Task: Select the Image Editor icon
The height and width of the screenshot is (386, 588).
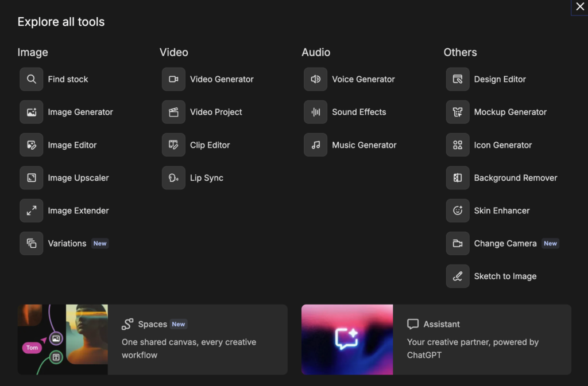Action: click(x=32, y=145)
